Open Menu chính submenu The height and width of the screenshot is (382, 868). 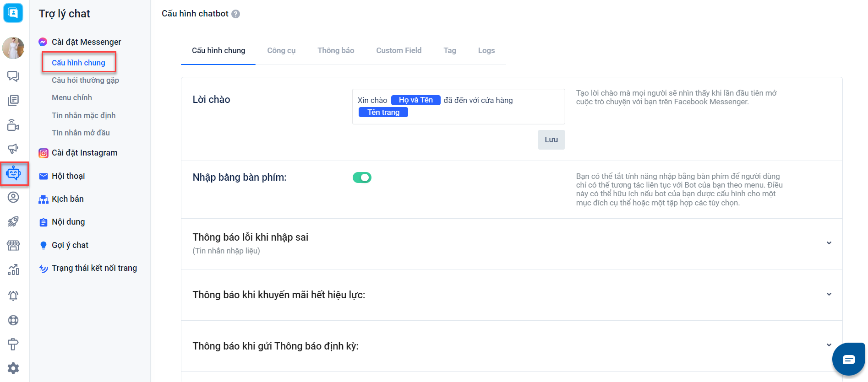point(72,97)
